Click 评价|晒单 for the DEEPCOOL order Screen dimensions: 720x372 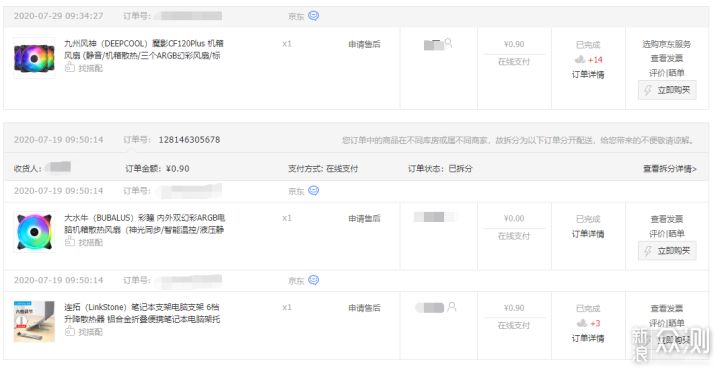click(x=667, y=73)
